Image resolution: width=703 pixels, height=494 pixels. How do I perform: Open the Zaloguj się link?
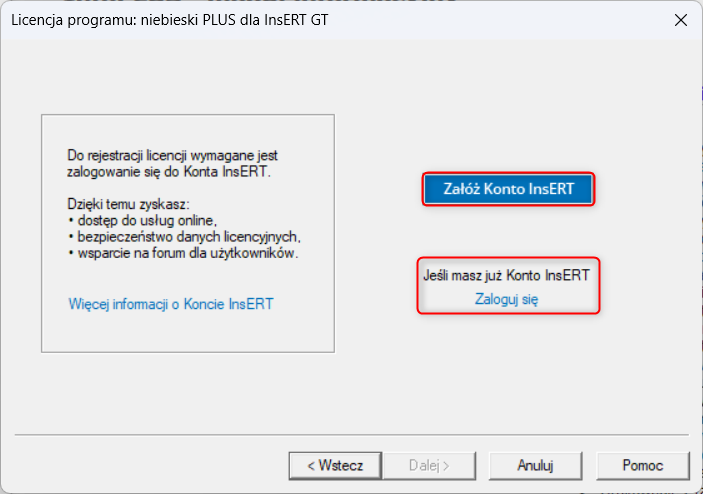coord(507,299)
